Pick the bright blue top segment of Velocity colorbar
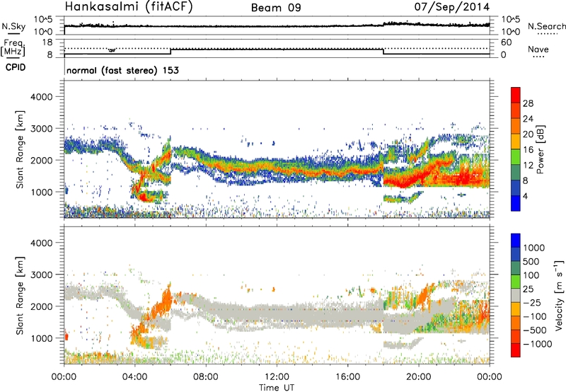The image size is (566, 392). (516, 241)
